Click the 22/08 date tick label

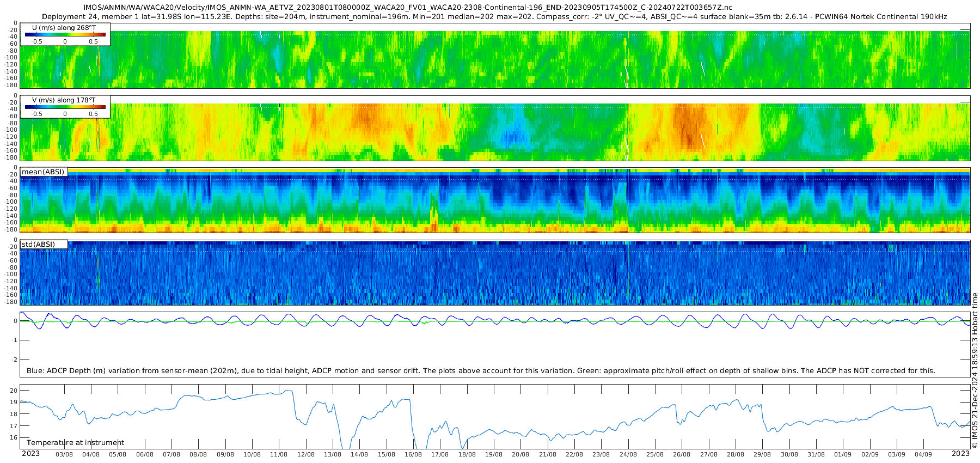pos(574,455)
